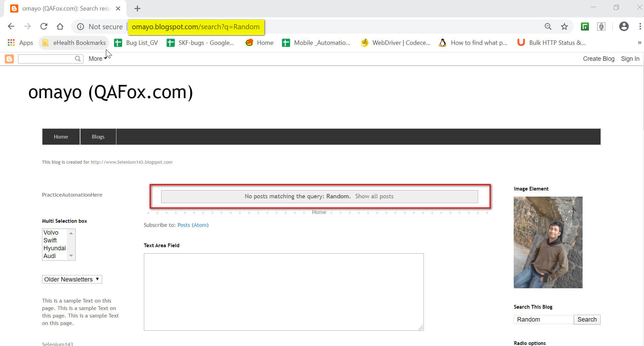
Task: Open Chrome's three-dot menu
Action: point(640,26)
